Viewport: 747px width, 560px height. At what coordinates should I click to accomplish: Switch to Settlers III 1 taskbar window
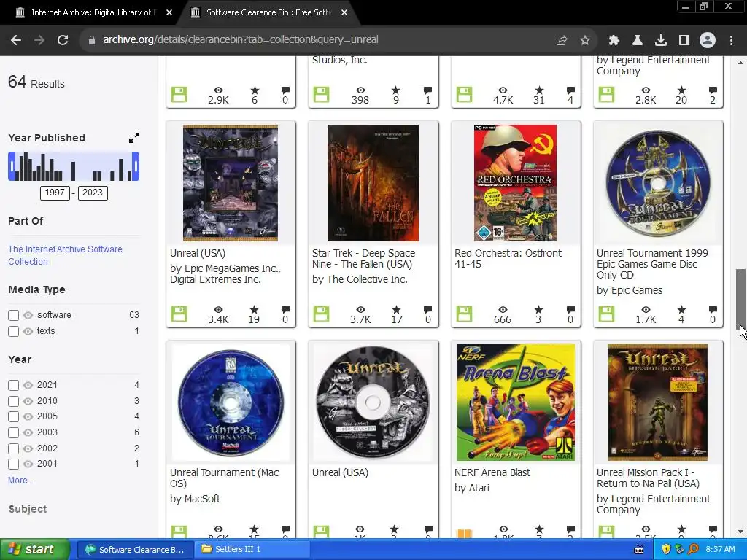pos(252,550)
